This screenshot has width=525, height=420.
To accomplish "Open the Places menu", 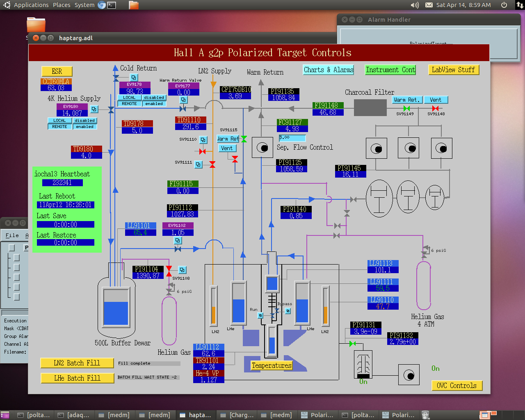I will [62, 5].
